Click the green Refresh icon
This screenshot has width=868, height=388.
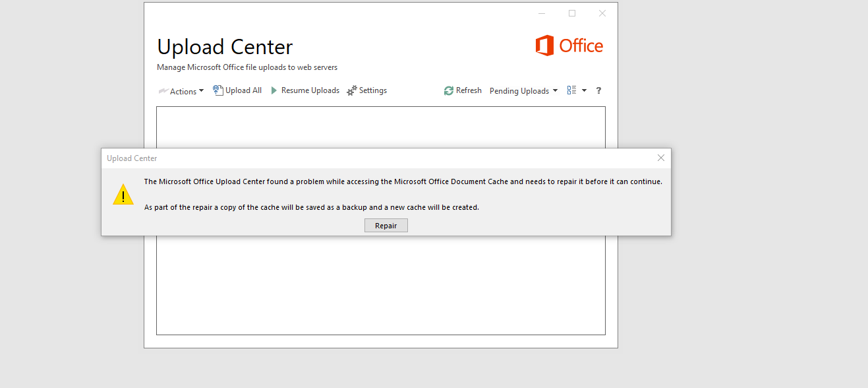pyautogui.click(x=449, y=90)
